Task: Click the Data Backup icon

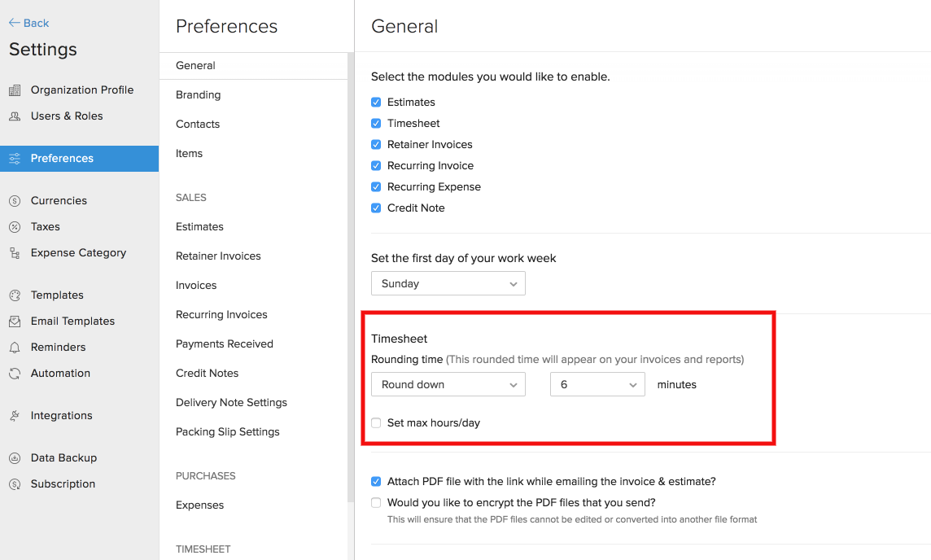Action: pyautogui.click(x=15, y=458)
